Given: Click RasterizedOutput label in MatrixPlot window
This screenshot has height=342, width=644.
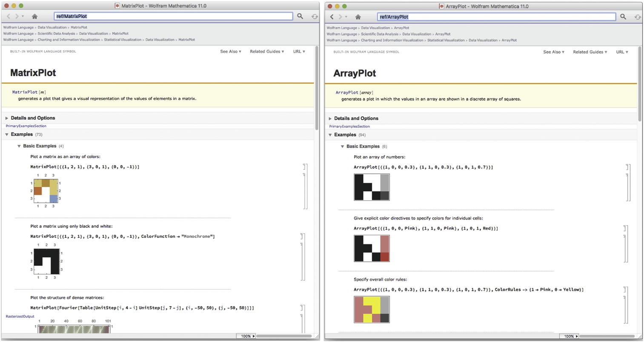Looking at the screenshot, I should coord(20,316).
